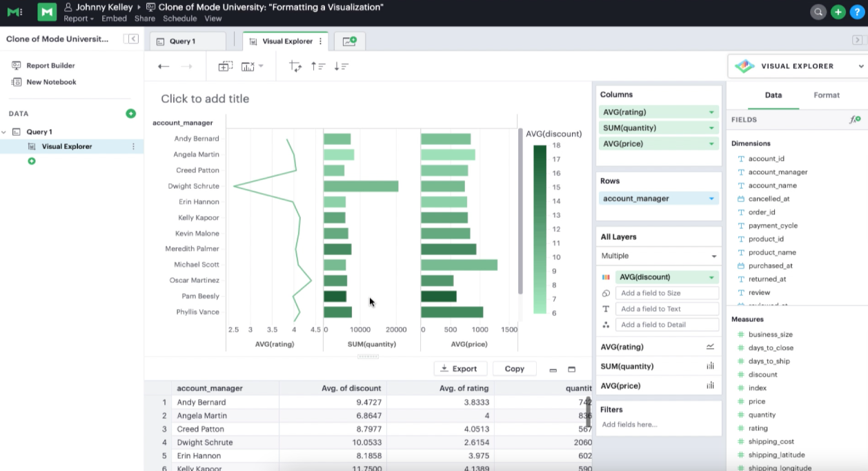This screenshot has height=471, width=868.
Task: Click the fields filter icon in Fields panel
Action: pyautogui.click(x=854, y=119)
